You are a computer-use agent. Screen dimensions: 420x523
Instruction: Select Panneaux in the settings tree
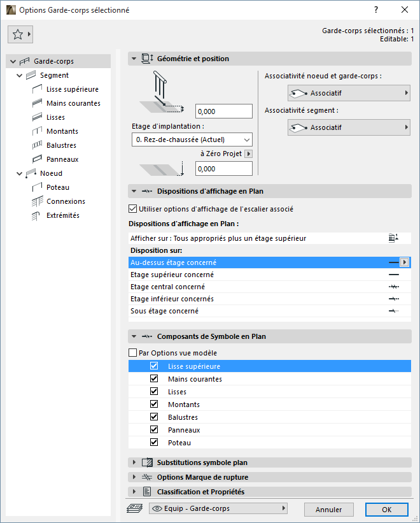(x=62, y=159)
